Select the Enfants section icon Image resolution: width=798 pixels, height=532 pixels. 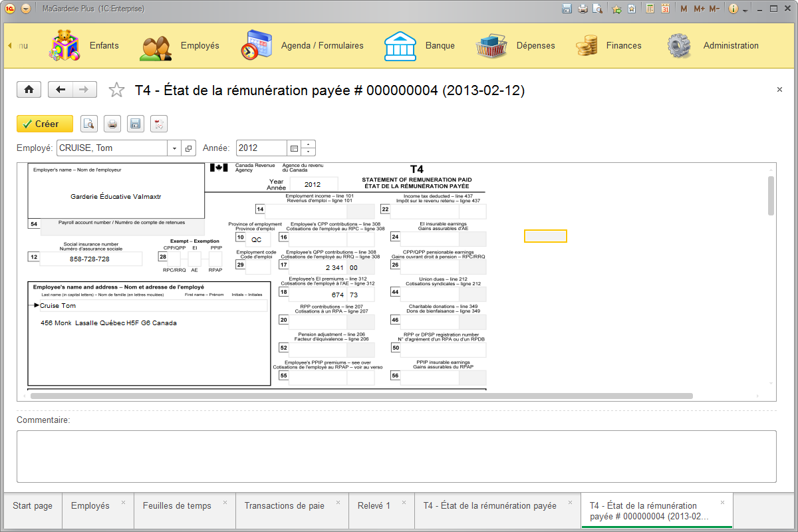64,45
